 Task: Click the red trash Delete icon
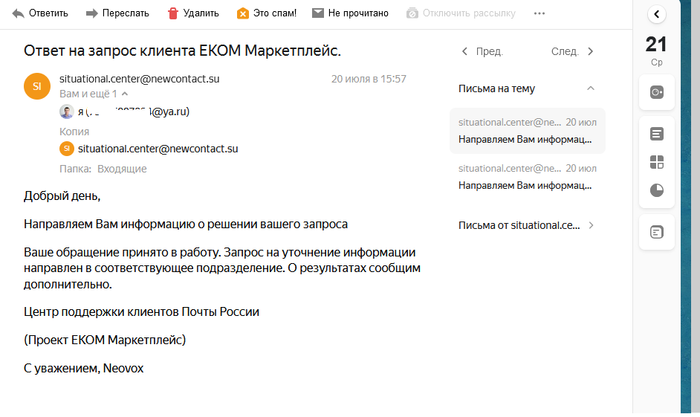tap(173, 13)
